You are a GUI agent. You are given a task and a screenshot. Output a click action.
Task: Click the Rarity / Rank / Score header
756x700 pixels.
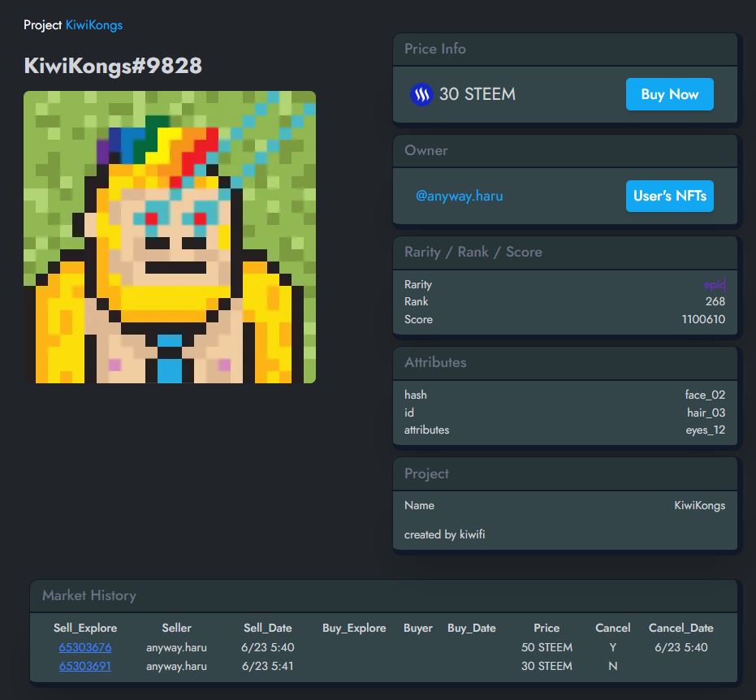pyautogui.click(x=565, y=252)
